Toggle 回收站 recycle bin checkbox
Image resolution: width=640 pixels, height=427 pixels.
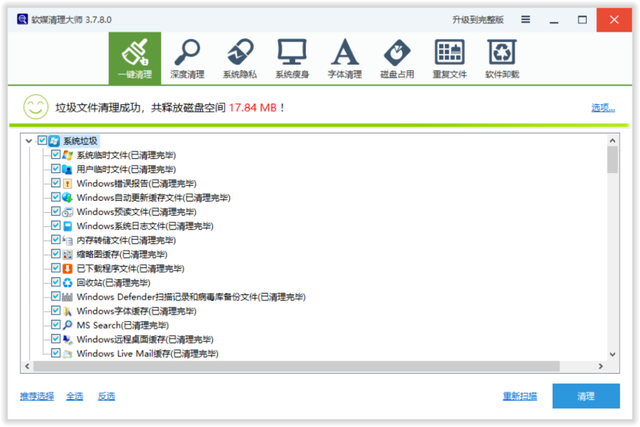[x=56, y=282]
